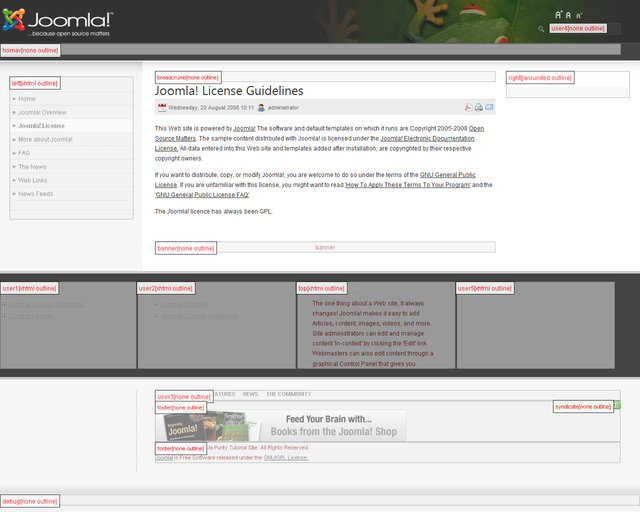Click the hornav[none outline] position label

pyautogui.click(x=30, y=51)
